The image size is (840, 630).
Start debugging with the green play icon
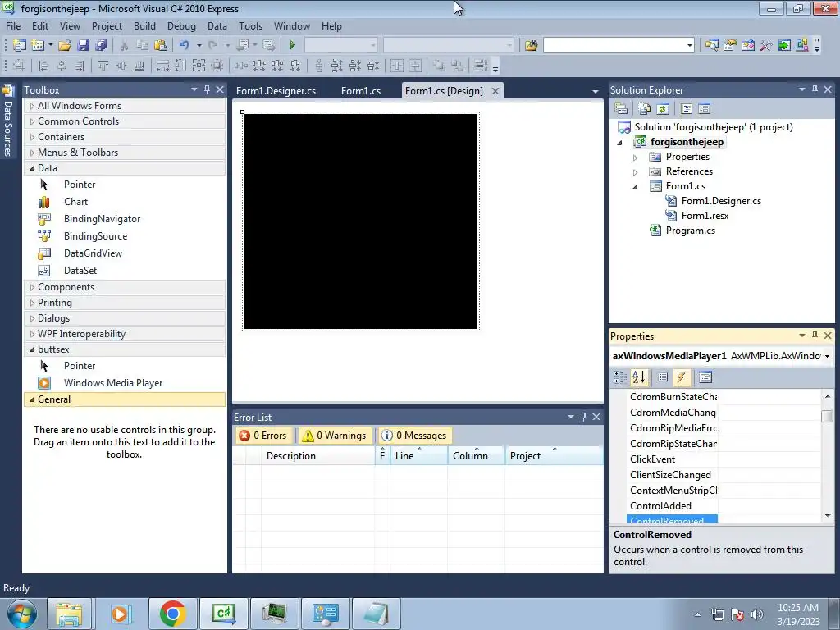[293, 45]
